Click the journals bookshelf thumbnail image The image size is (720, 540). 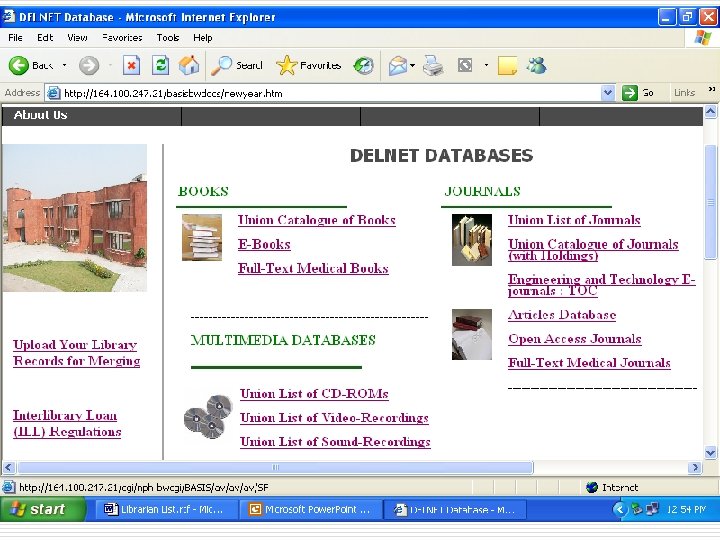click(472, 240)
